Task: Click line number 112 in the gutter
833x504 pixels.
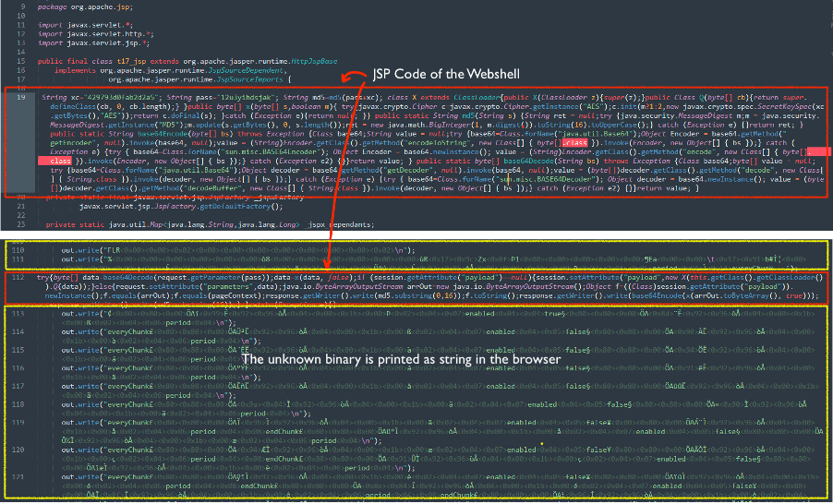Action: (18, 276)
